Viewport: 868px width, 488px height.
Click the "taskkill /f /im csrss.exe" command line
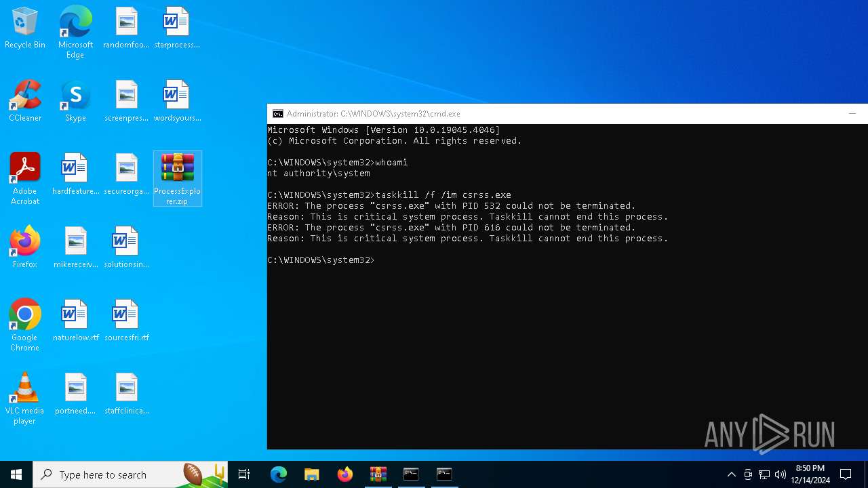coord(443,195)
